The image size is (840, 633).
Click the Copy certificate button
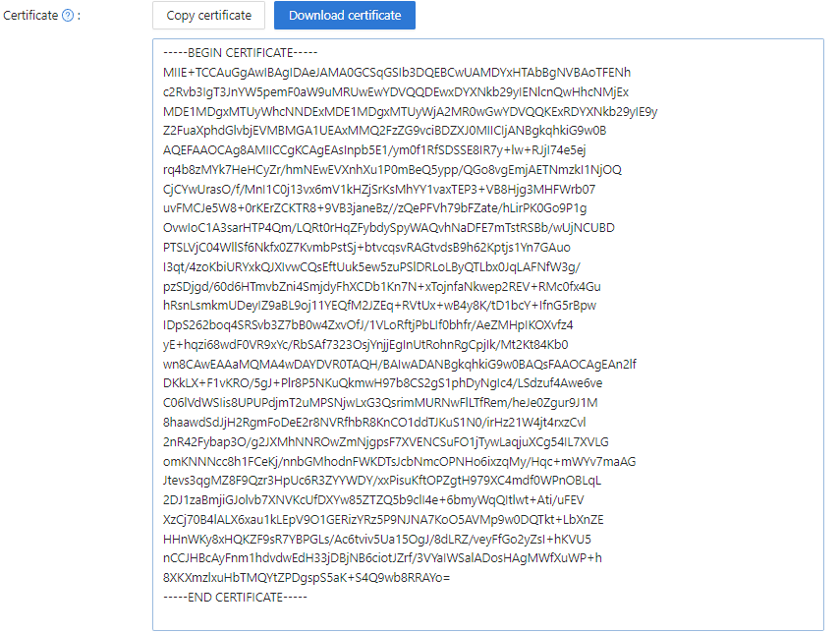208,15
